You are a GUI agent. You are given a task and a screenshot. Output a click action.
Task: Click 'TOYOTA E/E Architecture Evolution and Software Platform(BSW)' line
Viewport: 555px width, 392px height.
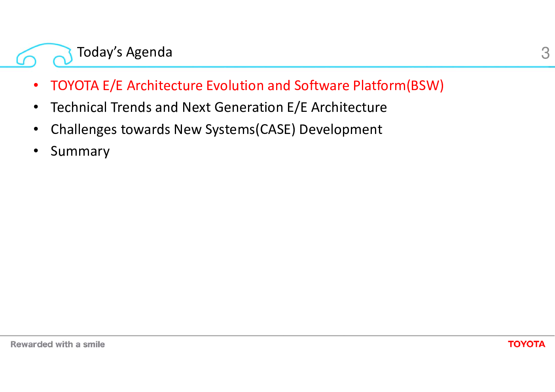(x=247, y=86)
